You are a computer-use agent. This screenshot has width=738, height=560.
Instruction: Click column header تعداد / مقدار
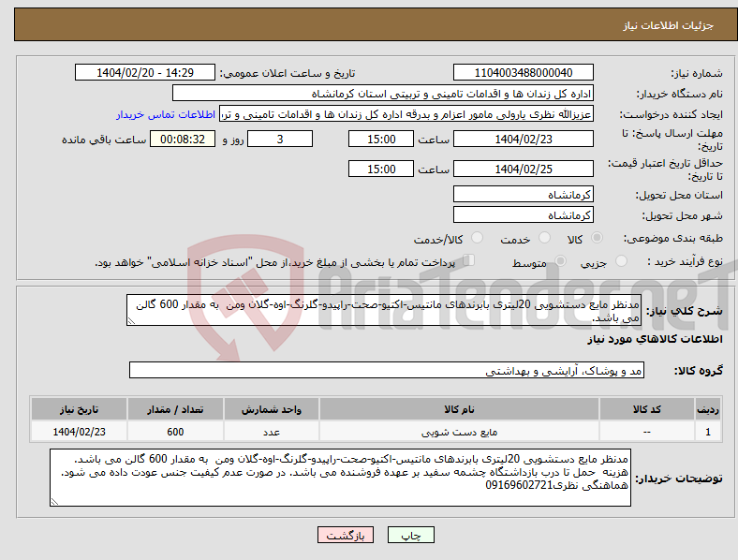175,409
